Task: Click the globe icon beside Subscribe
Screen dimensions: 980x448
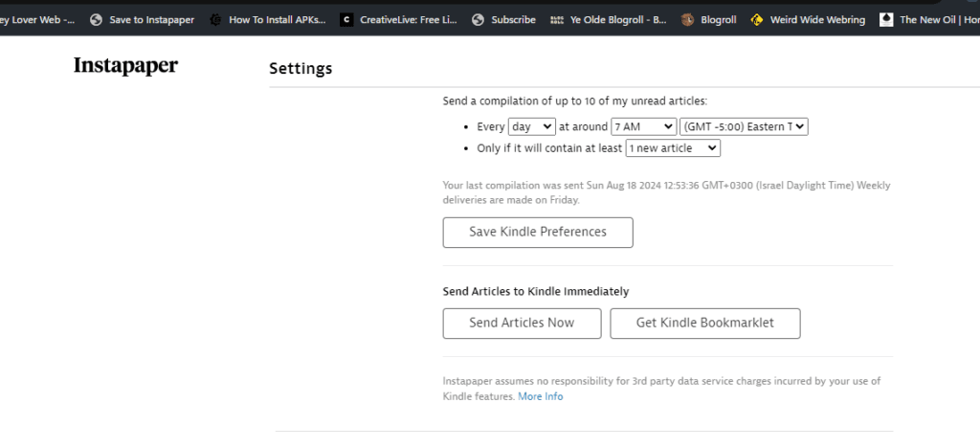Action: [x=479, y=20]
